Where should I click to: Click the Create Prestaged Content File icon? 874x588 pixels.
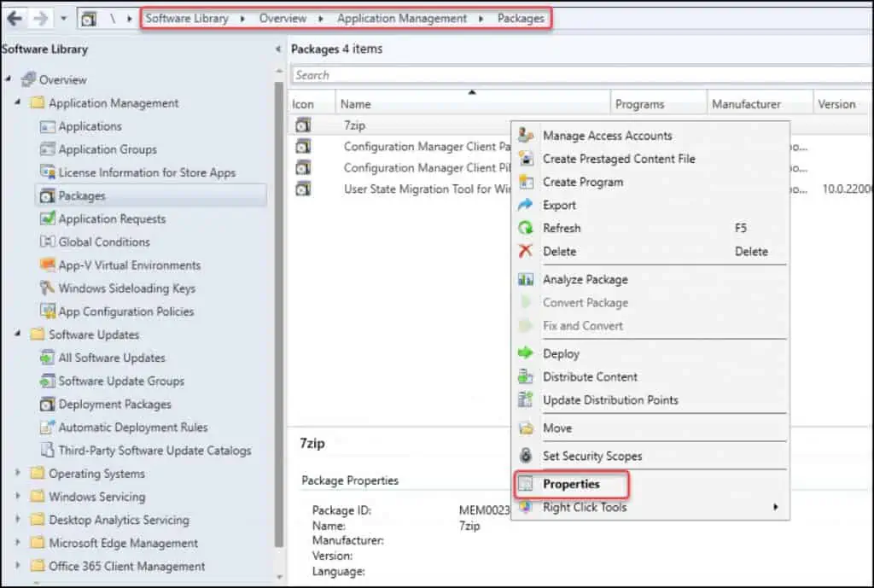coord(526,159)
